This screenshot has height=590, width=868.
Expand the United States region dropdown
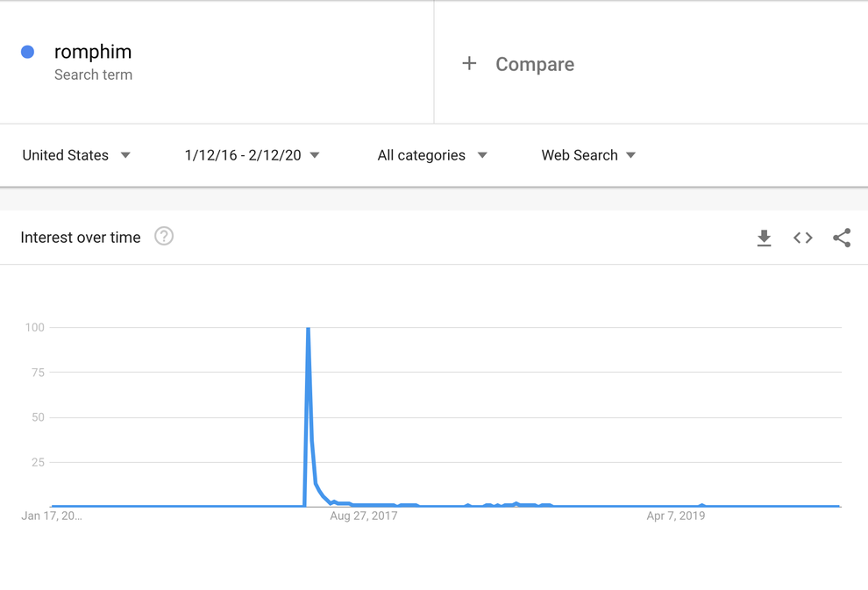pyautogui.click(x=76, y=155)
